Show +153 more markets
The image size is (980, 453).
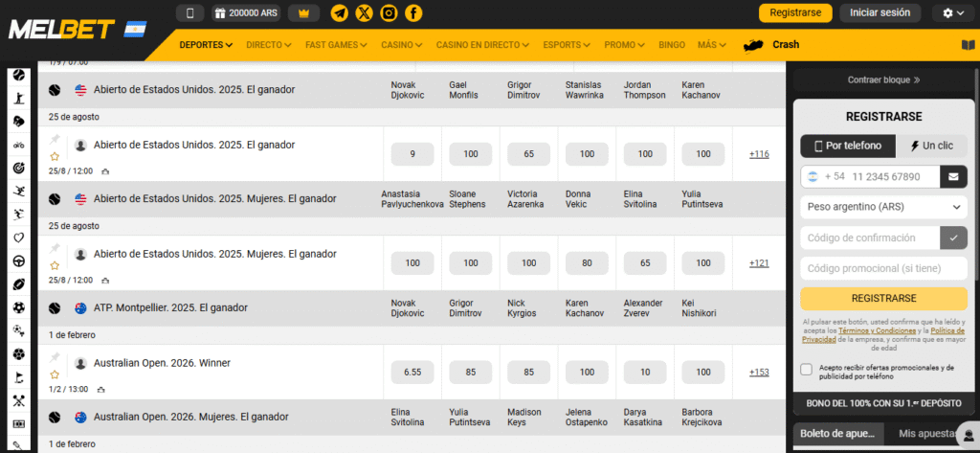tap(759, 373)
